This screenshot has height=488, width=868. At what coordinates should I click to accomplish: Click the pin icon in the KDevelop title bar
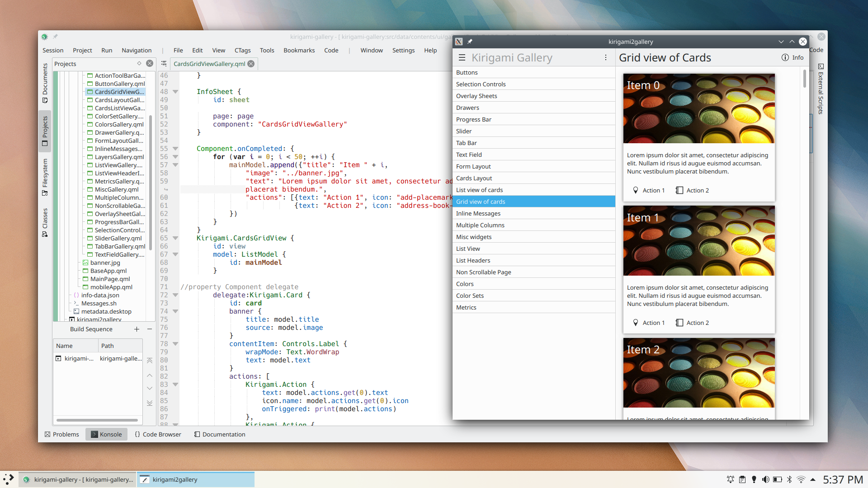55,37
